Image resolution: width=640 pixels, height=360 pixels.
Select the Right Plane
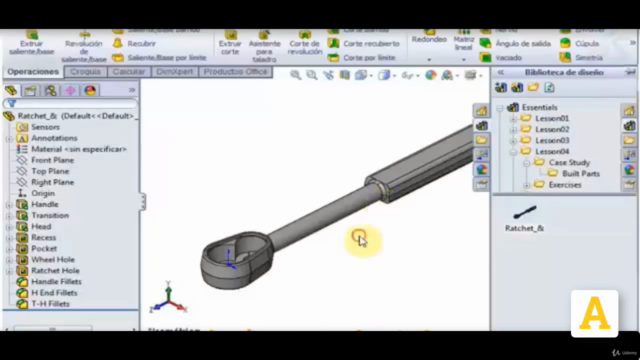(x=52, y=182)
